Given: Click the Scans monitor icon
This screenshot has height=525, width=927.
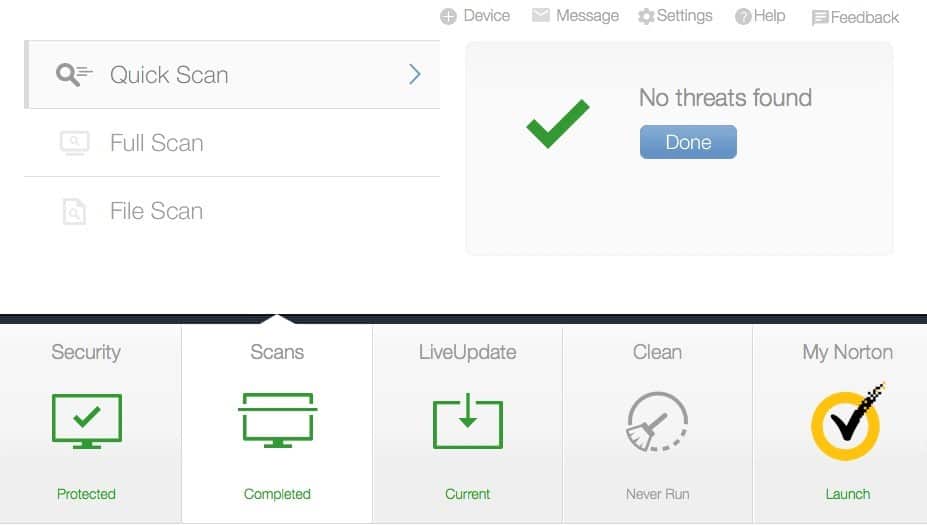Looking at the screenshot, I should tap(277, 420).
